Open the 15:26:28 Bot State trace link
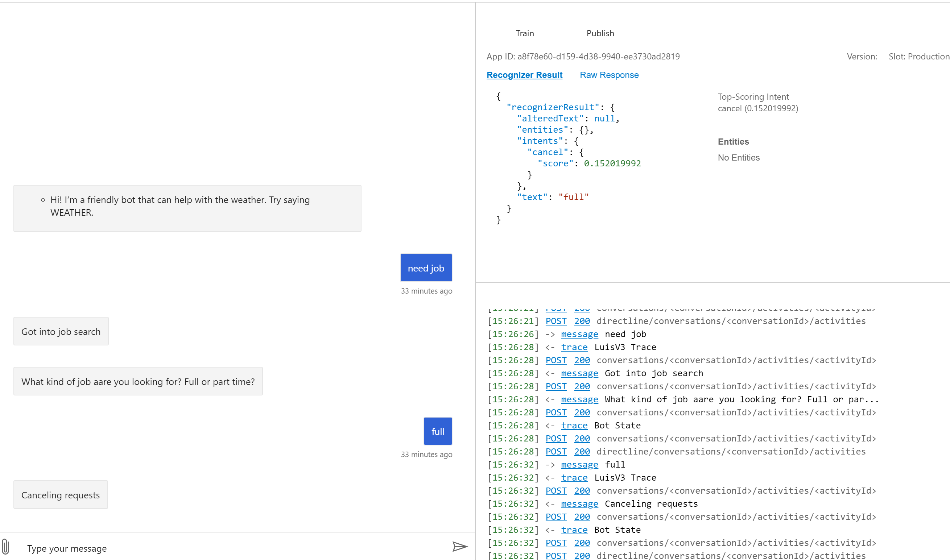This screenshot has height=560, width=950. click(x=574, y=425)
